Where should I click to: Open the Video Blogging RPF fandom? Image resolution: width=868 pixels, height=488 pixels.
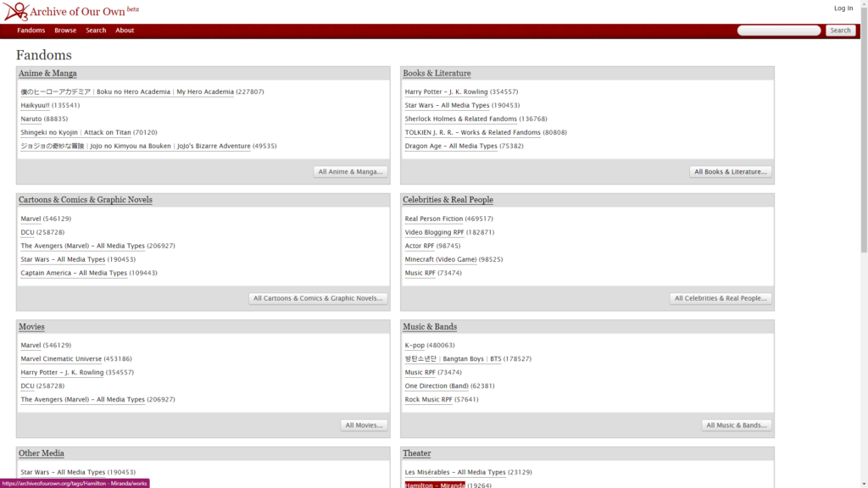pos(435,232)
